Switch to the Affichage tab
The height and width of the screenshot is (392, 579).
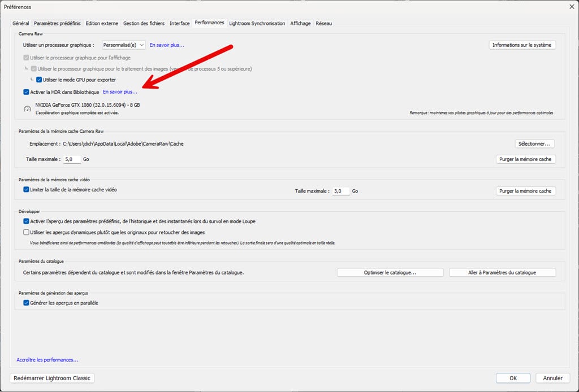pos(300,23)
